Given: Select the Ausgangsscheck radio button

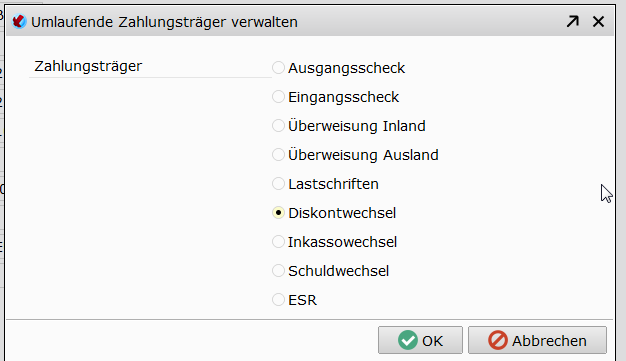Looking at the screenshot, I should pos(278,67).
